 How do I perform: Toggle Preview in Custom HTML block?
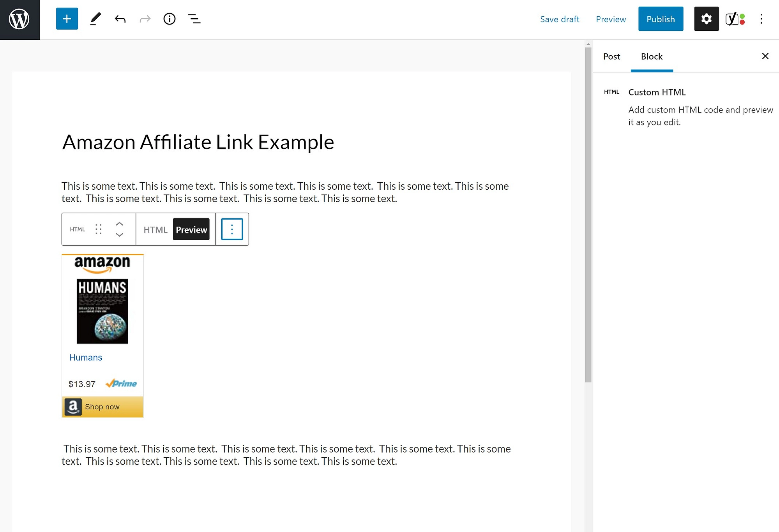point(191,230)
